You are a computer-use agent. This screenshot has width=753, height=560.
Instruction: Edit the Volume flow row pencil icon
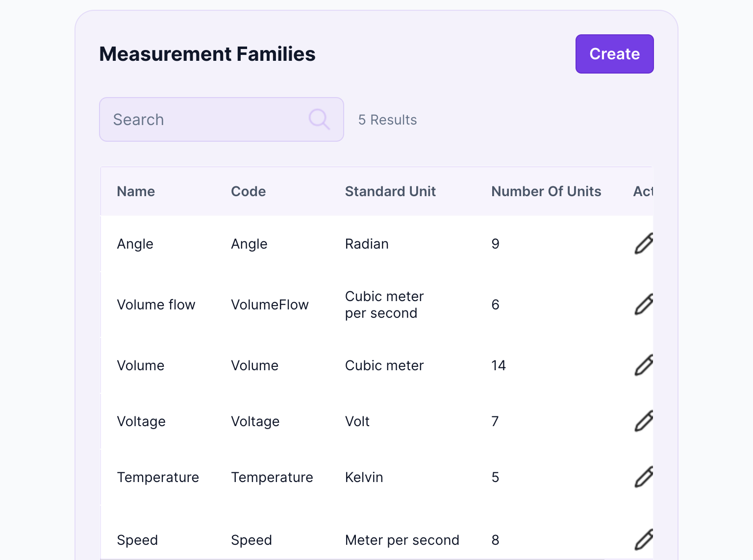click(644, 305)
